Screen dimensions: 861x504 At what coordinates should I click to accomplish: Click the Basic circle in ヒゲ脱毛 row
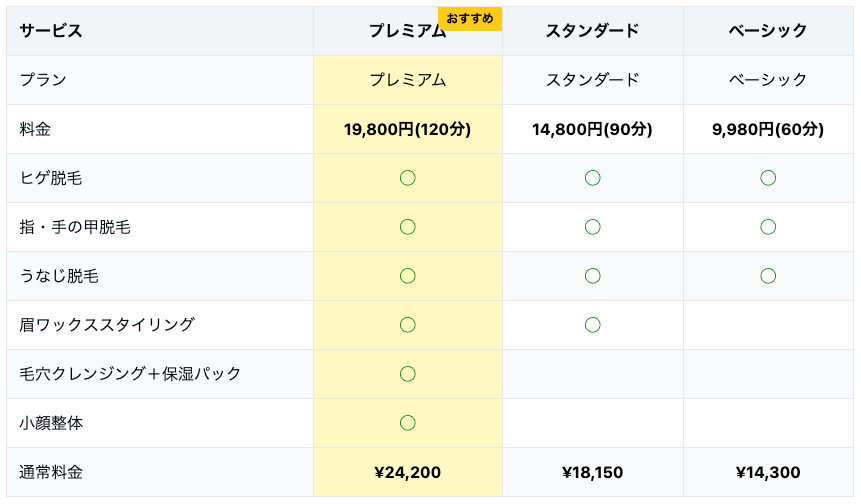(767, 178)
